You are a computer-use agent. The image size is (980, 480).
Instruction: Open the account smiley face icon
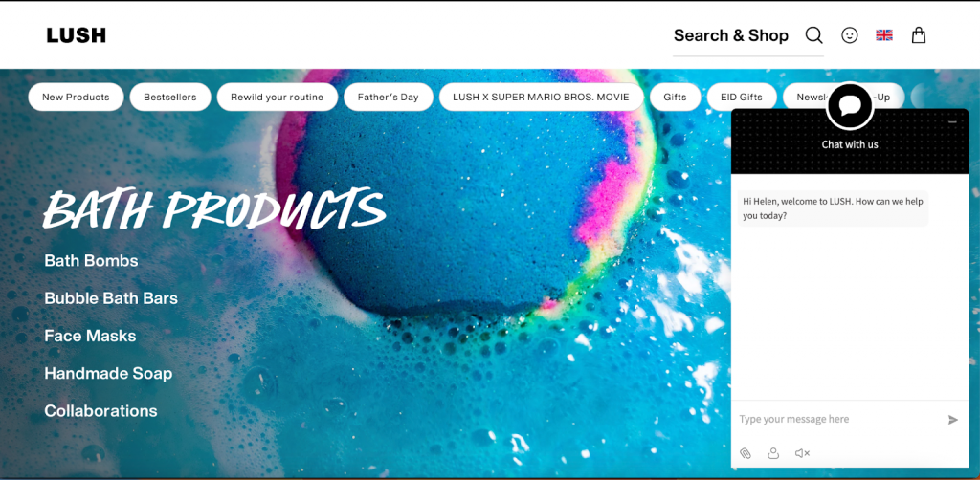[x=850, y=35]
